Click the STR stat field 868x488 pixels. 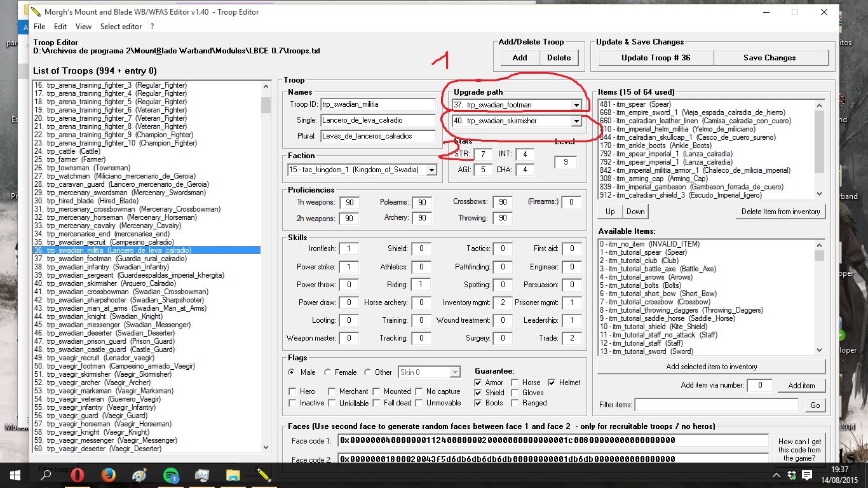pos(483,154)
